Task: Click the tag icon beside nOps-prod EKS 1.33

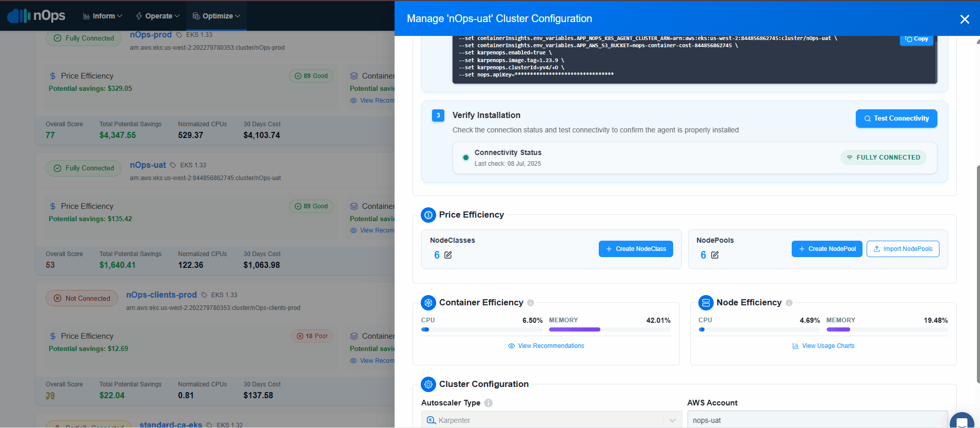Action: pos(179,35)
